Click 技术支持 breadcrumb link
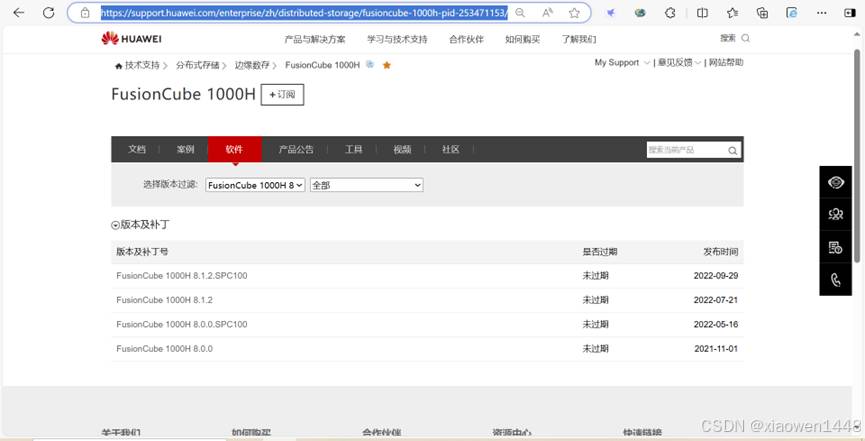865x441 pixels. point(142,65)
